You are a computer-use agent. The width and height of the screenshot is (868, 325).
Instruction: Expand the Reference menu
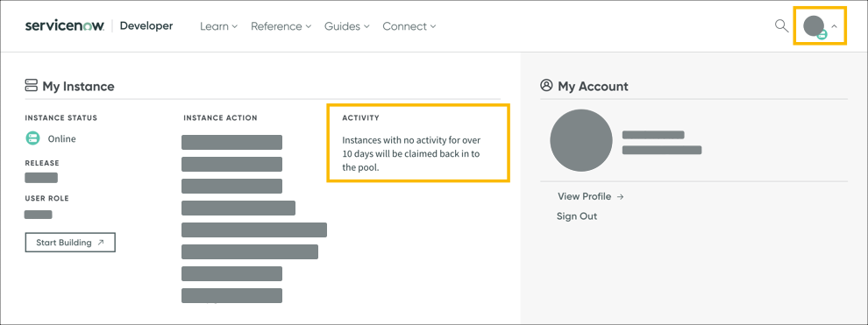281,26
